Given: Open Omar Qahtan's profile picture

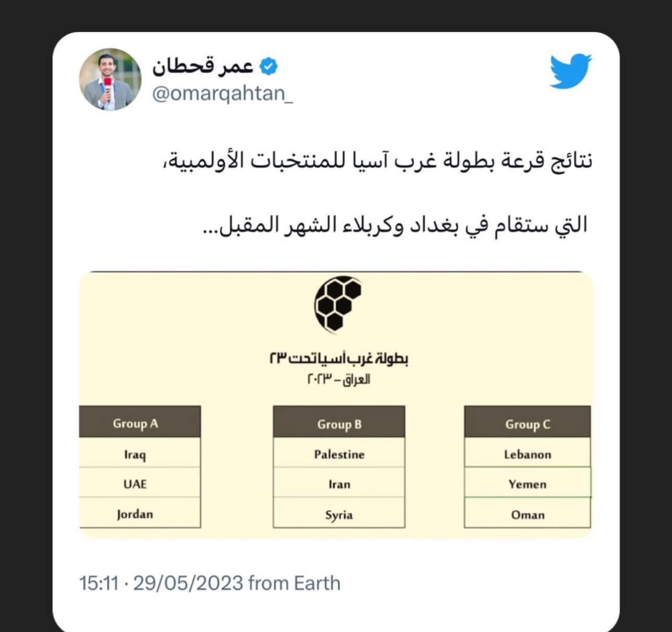Looking at the screenshot, I should (x=110, y=79).
